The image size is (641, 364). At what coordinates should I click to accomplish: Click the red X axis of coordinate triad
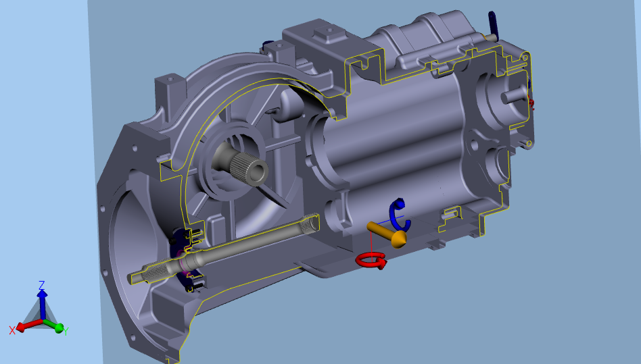(29, 326)
